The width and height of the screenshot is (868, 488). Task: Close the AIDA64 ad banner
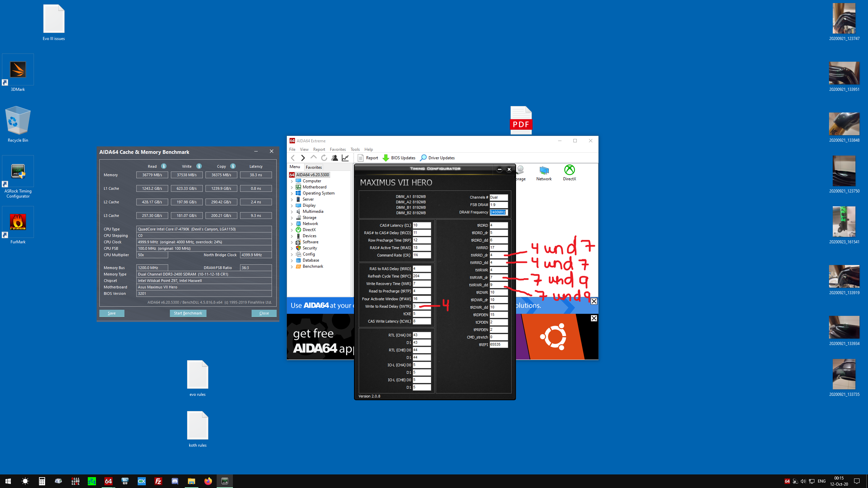coord(594,301)
